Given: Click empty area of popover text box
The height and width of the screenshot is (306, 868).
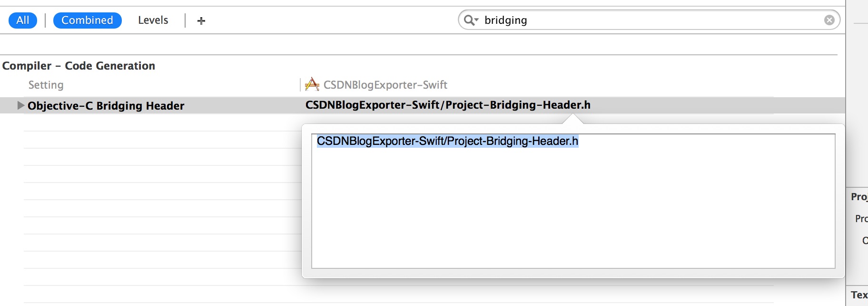Looking at the screenshot, I should 571,214.
